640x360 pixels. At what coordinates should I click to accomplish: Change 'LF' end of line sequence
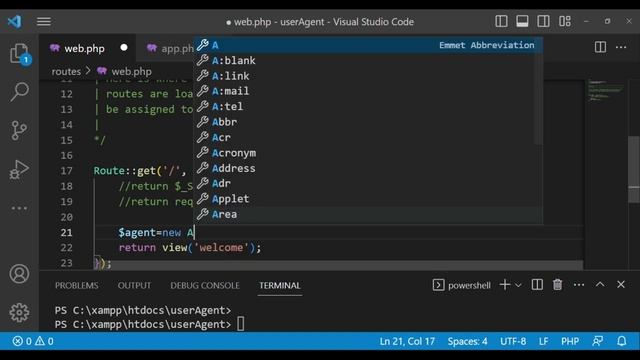(543, 341)
